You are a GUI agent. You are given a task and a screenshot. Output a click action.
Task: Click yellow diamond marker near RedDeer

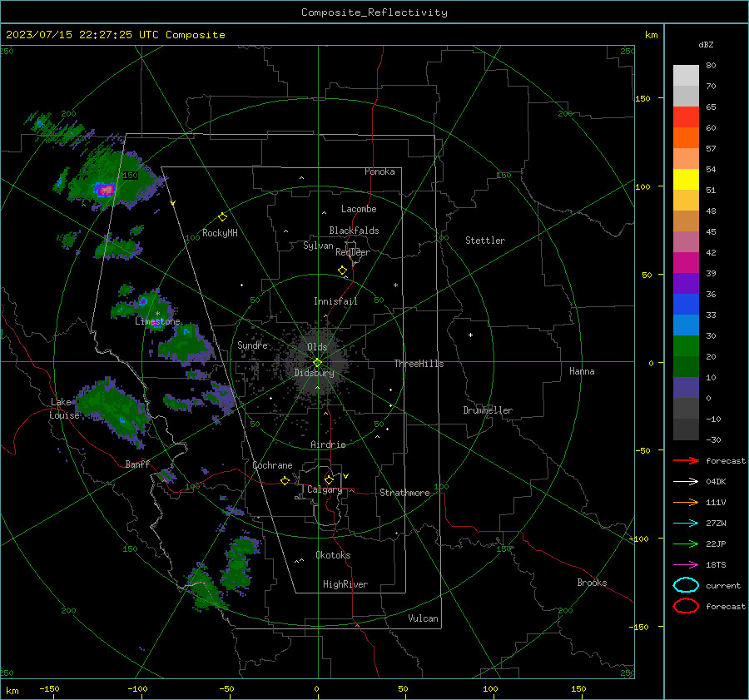[x=343, y=271]
